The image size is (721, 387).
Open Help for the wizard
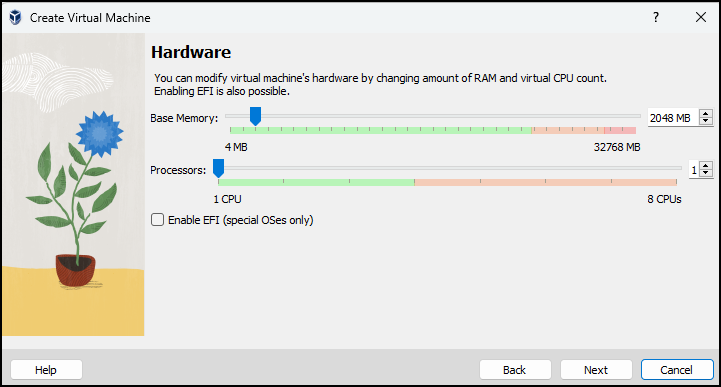point(46,370)
